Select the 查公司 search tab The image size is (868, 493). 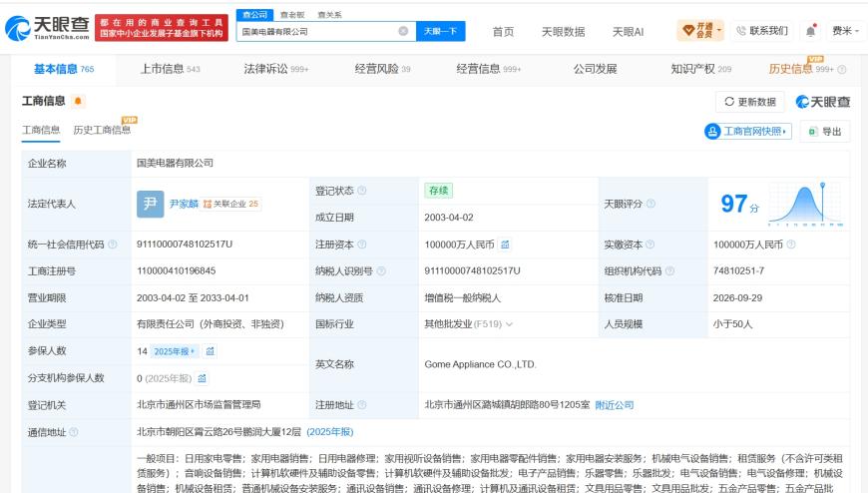coord(254,15)
